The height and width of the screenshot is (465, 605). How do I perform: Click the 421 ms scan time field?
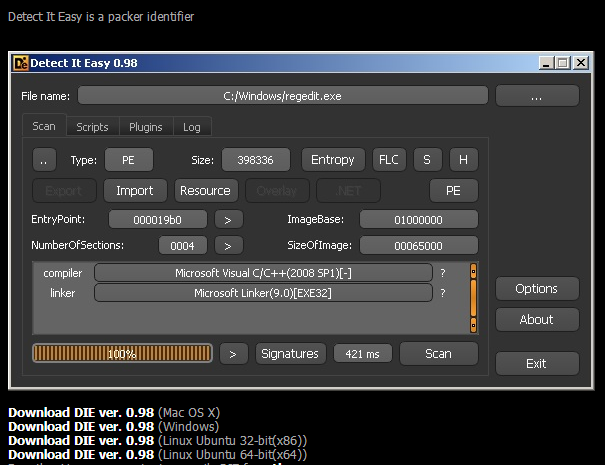pos(363,354)
